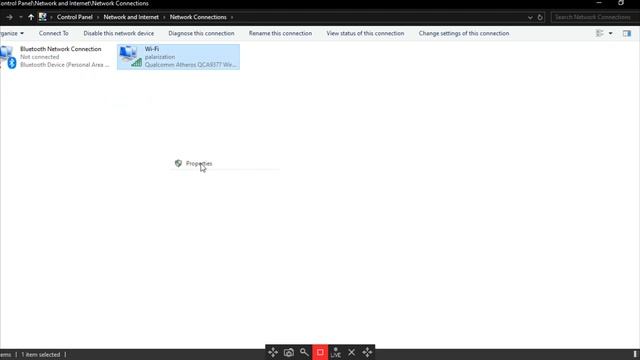Click the left move handle on recorder bar
This screenshot has width=640, height=360.
pyautogui.click(x=273, y=352)
